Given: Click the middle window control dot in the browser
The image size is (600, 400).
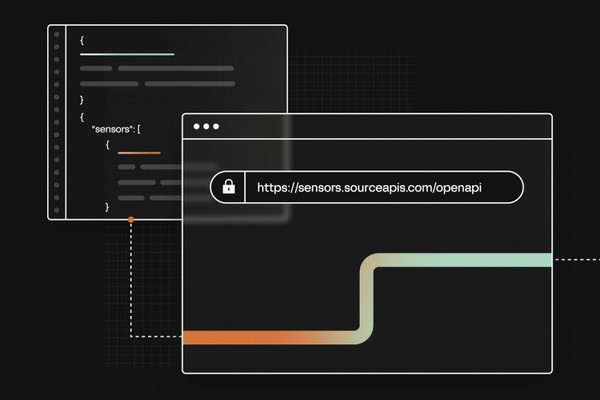Looking at the screenshot, I should [x=207, y=127].
